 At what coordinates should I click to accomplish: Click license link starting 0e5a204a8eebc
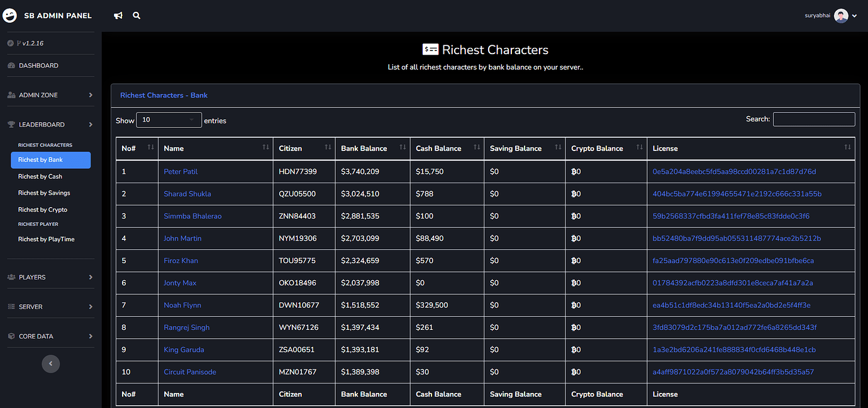[734, 172]
